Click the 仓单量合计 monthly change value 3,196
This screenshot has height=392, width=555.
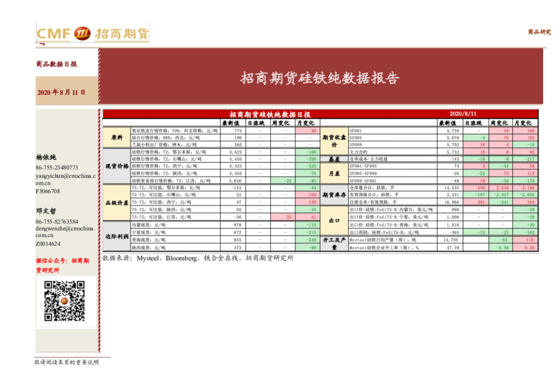[527, 188]
